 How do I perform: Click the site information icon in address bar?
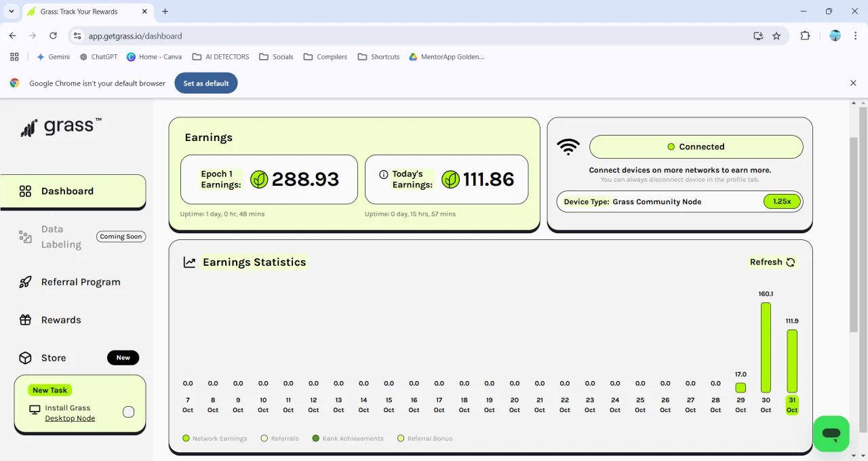[77, 36]
